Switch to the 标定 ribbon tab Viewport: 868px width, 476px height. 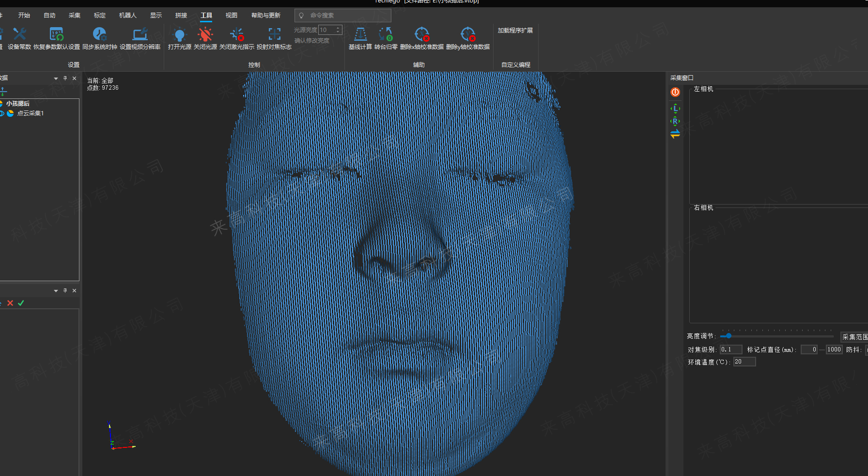point(100,16)
